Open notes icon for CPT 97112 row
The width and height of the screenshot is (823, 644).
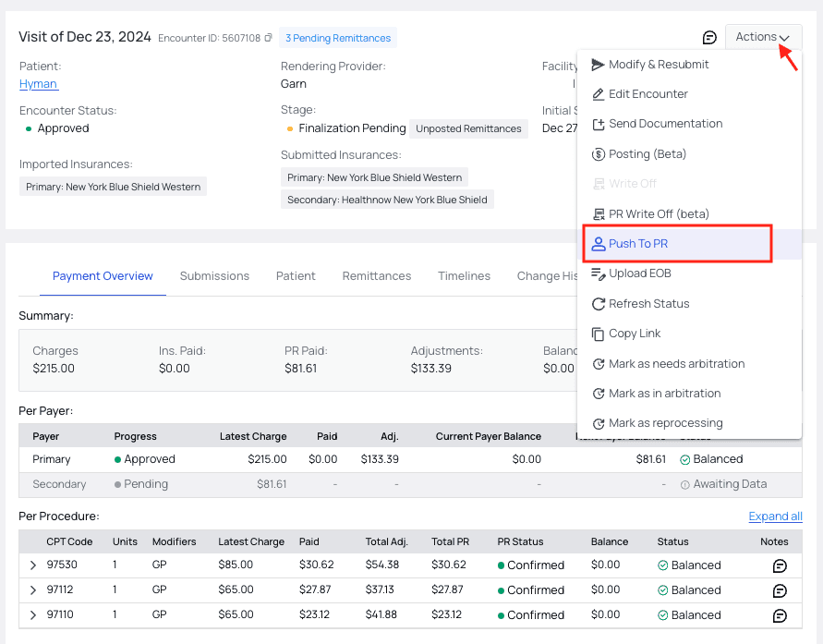click(x=779, y=590)
